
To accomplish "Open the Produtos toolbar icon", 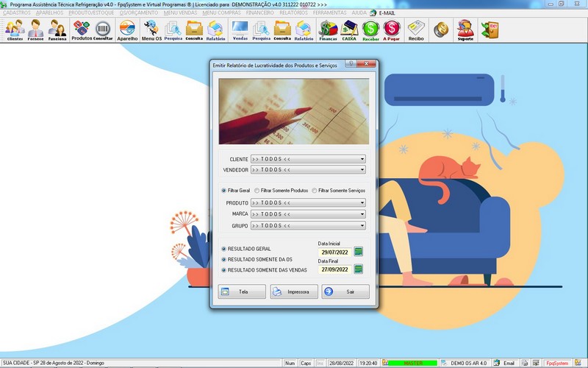I will click(x=82, y=30).
